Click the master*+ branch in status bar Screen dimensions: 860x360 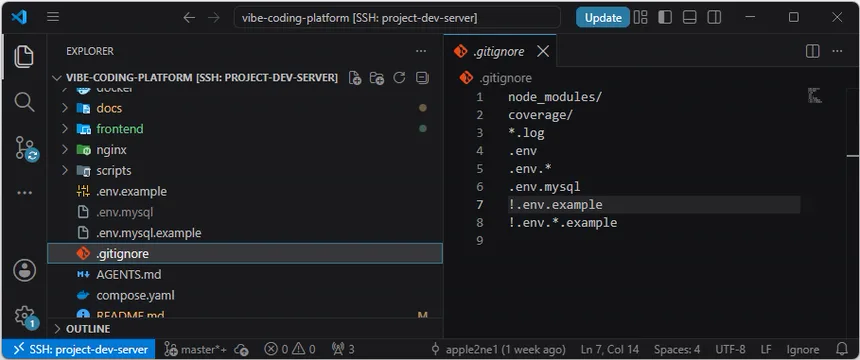[x=196, y=349]
